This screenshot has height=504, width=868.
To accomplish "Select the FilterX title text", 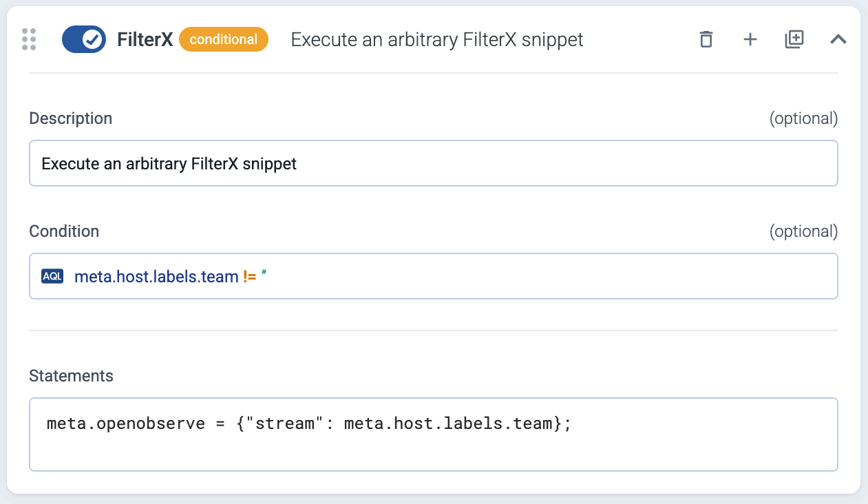I will pyautogui.click(x=145, y=39).
